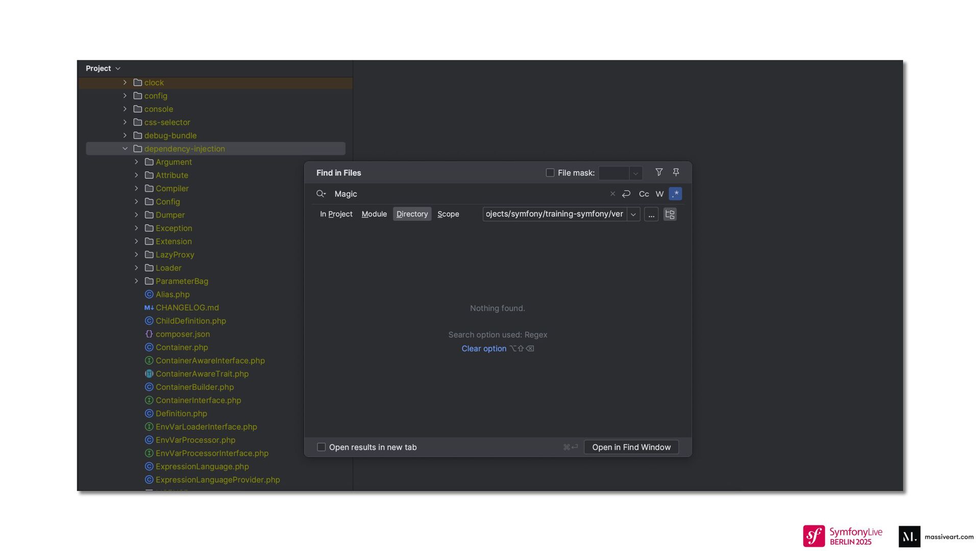
Task: Expand the css-selector folder
Action: [x=125, y=122]
